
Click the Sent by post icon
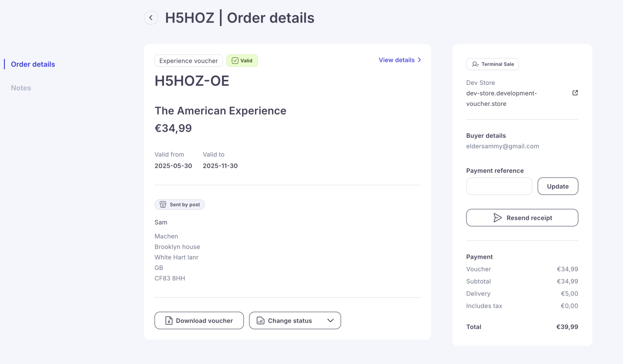(163, 205)
